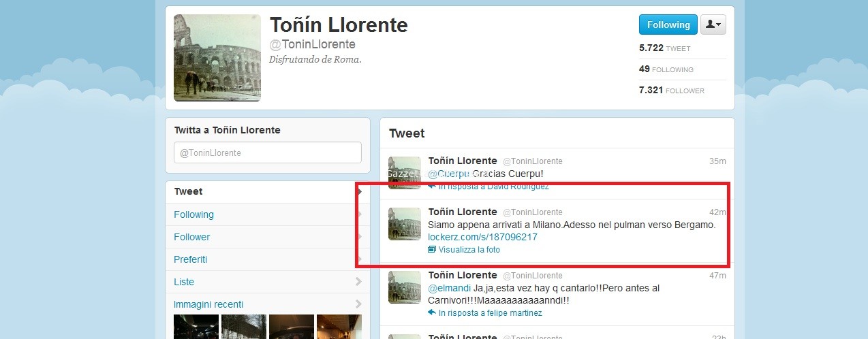The height and width of the screenshot is (339, 868).
Task: Select the Following sidebar item
Action: click(x=268, y=214)
